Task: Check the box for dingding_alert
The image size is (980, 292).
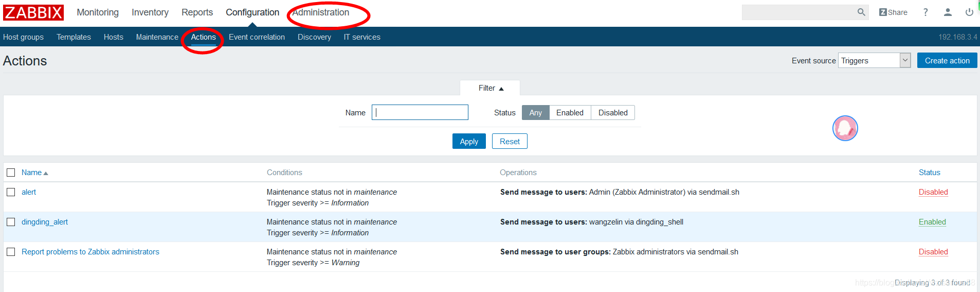Action: point(11,222)
